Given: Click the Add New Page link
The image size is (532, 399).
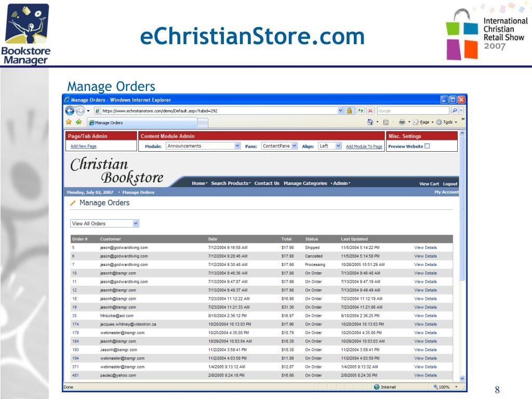Looking at the screenshot, I should [84, 146].
